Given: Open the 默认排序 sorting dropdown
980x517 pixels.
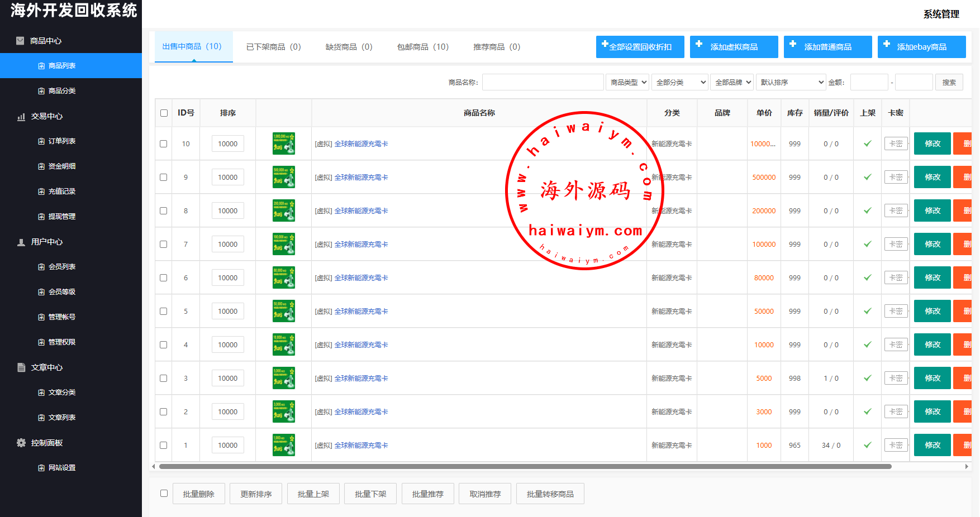Looking at the screenshot, I should tap(791, 82).
